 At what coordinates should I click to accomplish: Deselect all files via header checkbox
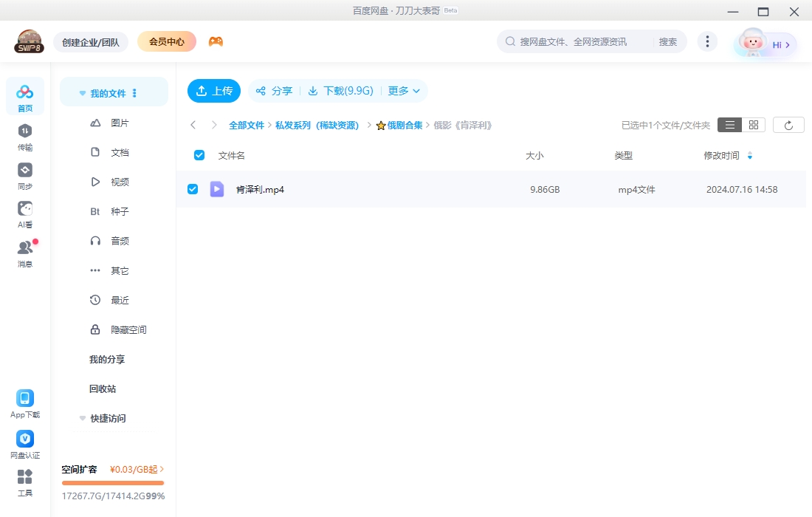click(x=199, y=155)
